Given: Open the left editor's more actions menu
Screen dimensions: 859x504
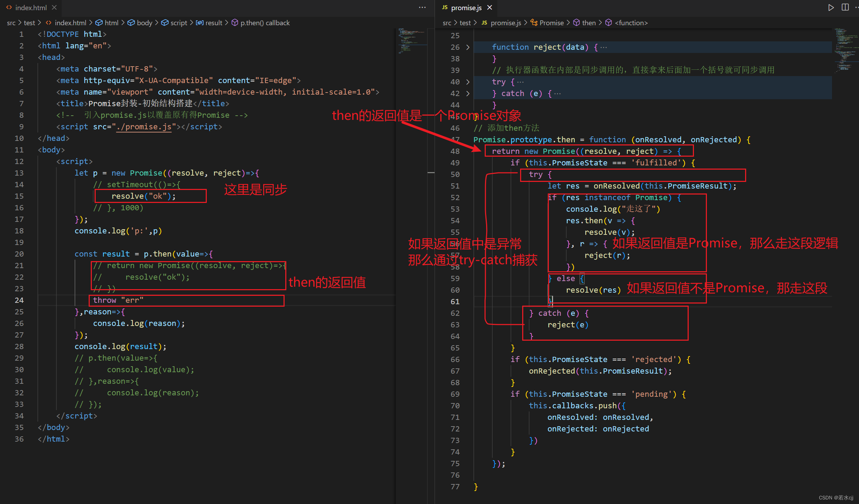Looking at the screenshot, I should (422, 7).
